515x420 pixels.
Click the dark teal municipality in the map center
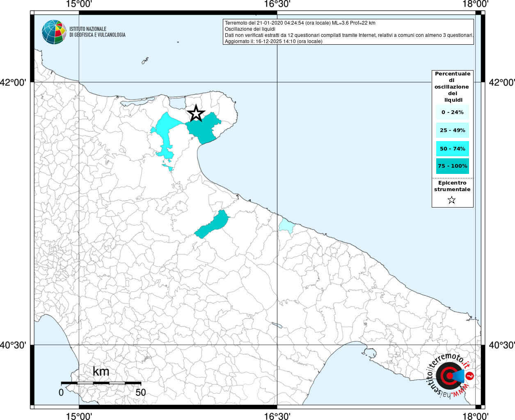[212, 224]
